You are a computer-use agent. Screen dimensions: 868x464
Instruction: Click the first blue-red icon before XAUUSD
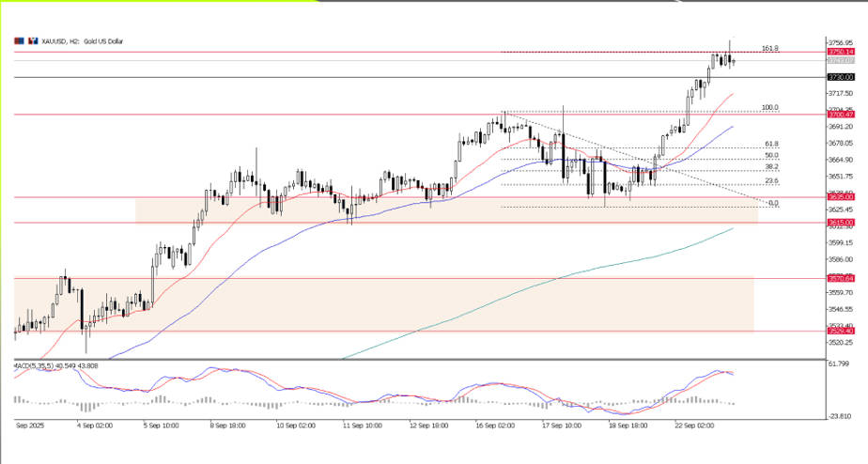coord(19,41)
